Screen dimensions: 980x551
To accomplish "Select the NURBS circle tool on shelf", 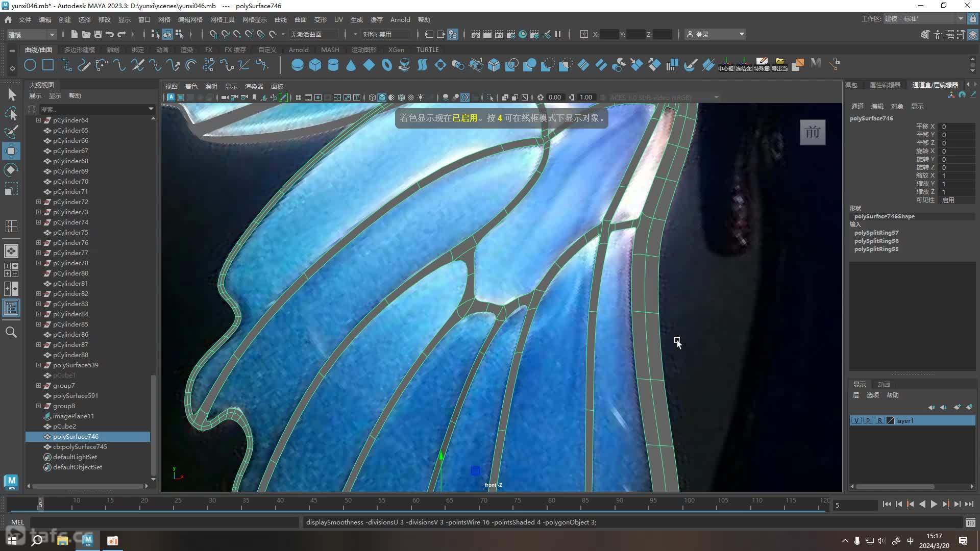I will tap(30, 65).
